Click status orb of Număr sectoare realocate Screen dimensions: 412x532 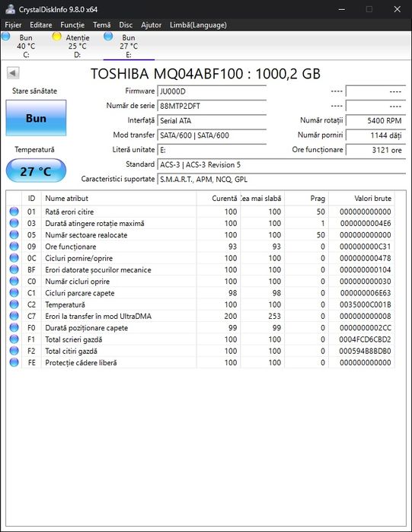(14, 234)
